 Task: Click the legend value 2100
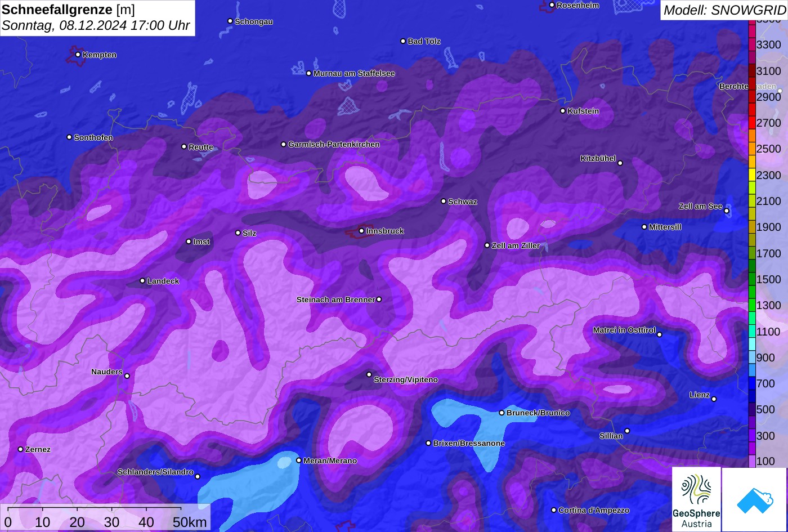(769, 201)
